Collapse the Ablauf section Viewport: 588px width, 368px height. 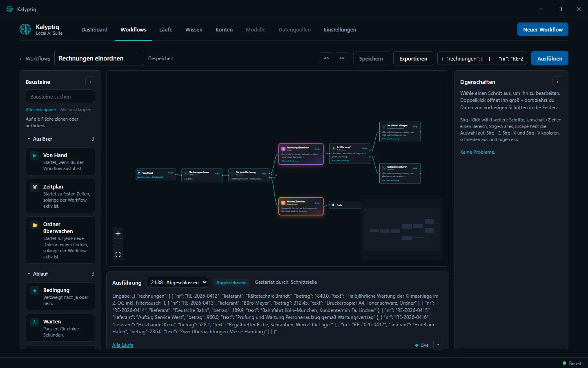(x=60, y=274)
